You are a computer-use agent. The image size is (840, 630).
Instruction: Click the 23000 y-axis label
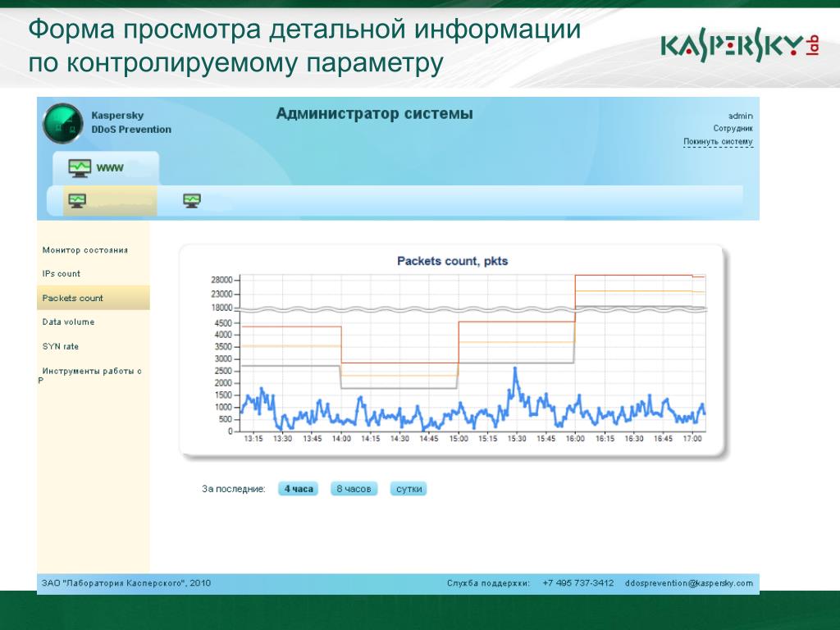(221, 294)
